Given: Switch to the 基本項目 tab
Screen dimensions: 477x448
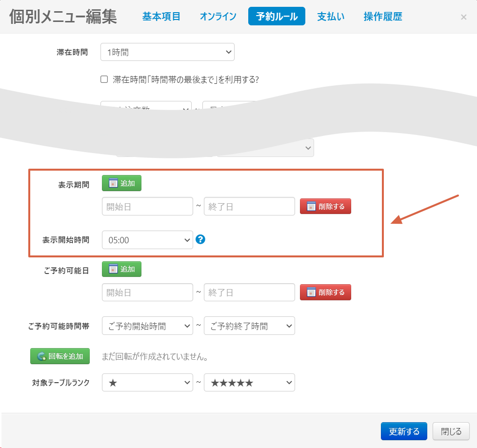Looking at the screenshot, I should tap(161, 17).
